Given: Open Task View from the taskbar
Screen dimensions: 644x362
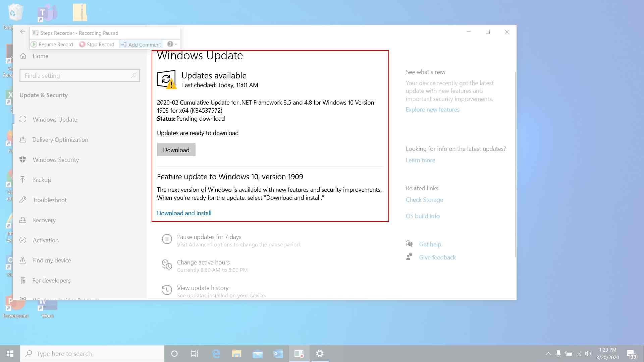Looking at the screenshot, I should point(195,354).
